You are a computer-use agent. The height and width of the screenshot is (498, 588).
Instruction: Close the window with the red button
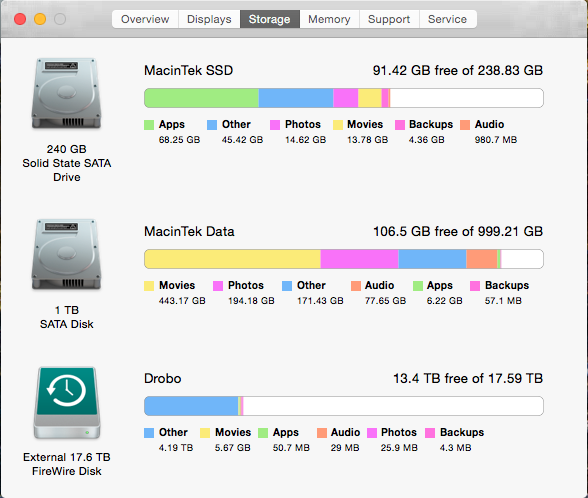[20, 19]
